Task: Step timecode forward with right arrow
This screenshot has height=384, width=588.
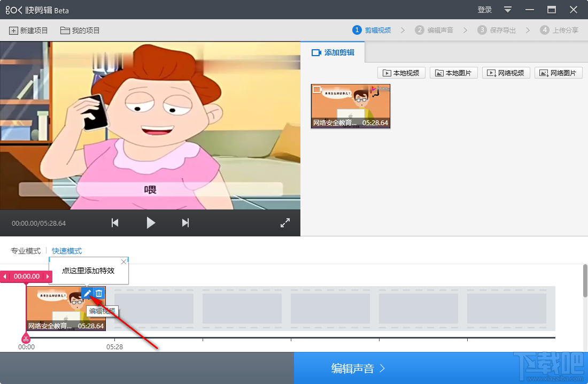Action: [x=48, y=277]
